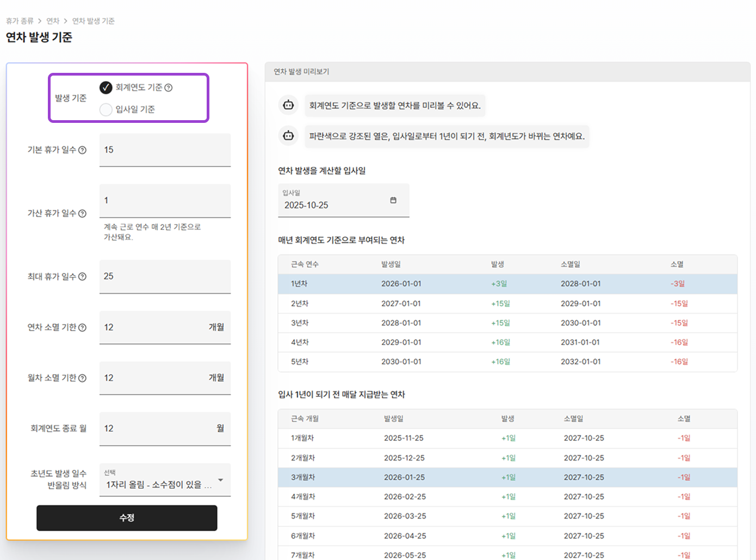The height and width of the screenshot is (560, 756).
Task: Click the -3일 소멸 value
Action: (x=678, y=284)
